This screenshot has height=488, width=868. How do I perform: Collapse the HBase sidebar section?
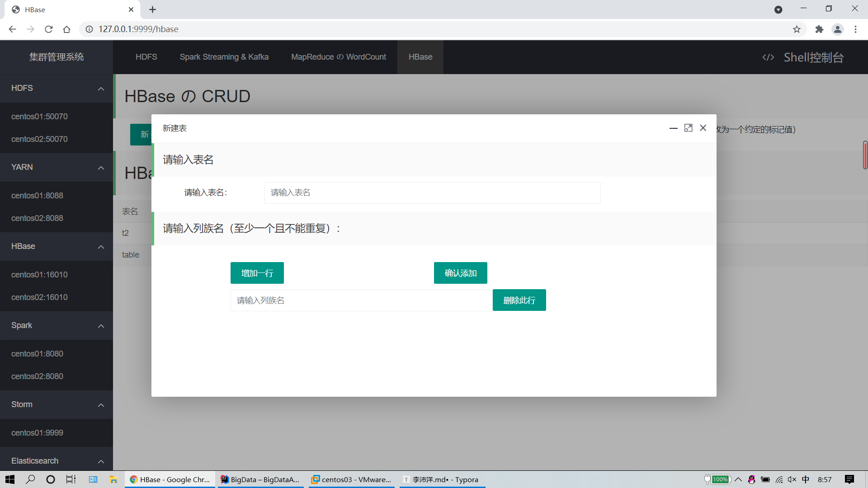pyautogui.click(x=101, y=247)
